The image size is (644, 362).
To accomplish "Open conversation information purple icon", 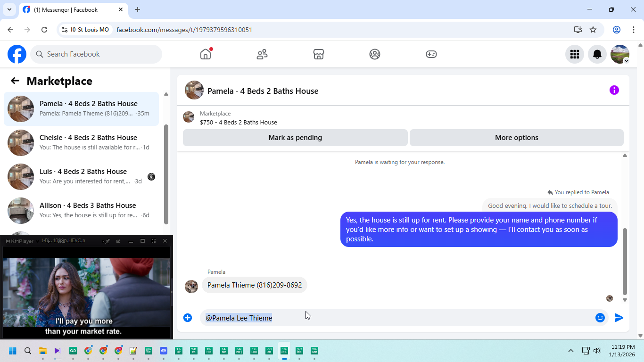I will [614, 90].
